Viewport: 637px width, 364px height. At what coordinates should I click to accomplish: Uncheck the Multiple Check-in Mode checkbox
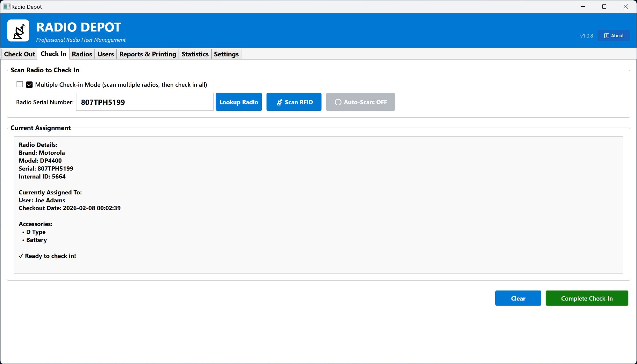[x=29, y=85]
